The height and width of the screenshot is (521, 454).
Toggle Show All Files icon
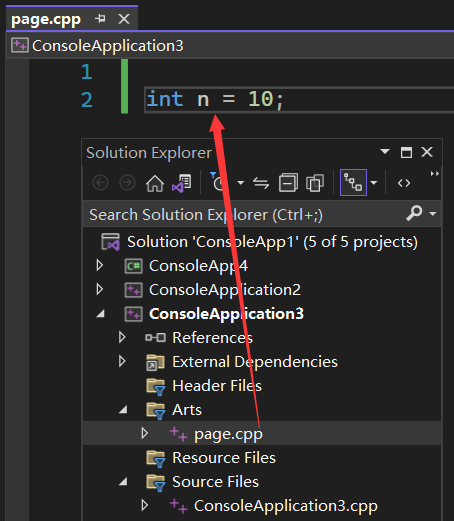315,183
